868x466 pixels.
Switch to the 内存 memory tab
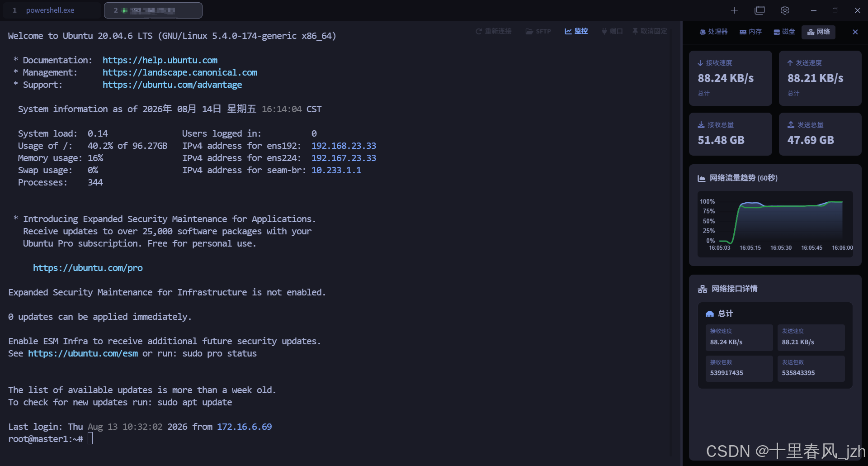pos(750,32)
